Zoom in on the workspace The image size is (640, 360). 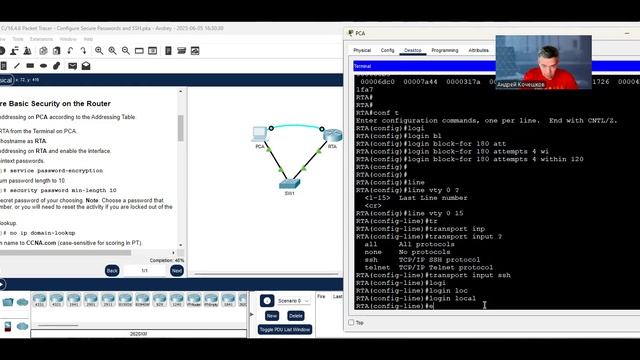[x=99, y=51]
